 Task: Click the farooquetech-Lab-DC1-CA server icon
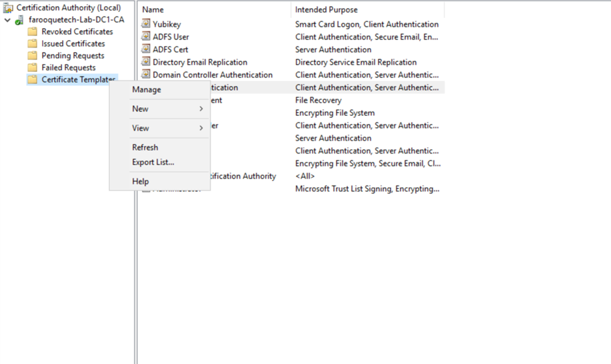click(x=19, y=20)
